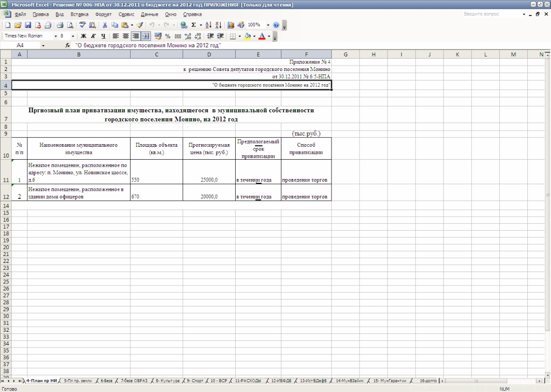
Task: Open the Name Box dropdown arrow
Action: pyautogui.click(x=44, y=46)
